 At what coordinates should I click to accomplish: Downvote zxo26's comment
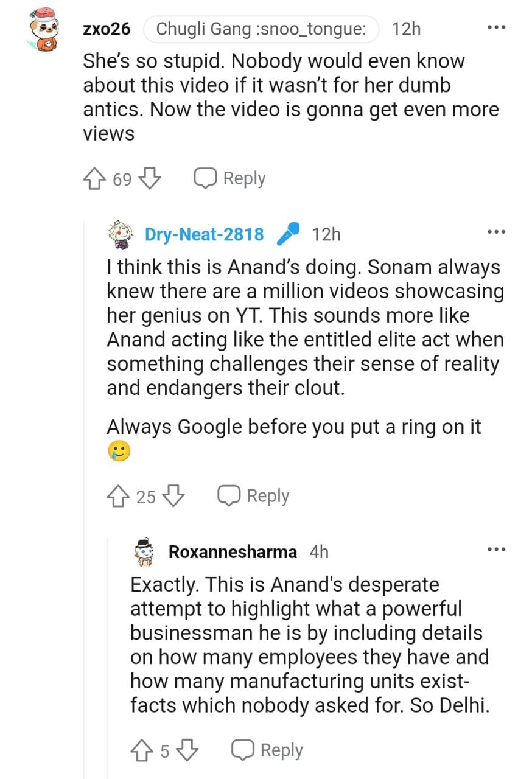[150, 178]
